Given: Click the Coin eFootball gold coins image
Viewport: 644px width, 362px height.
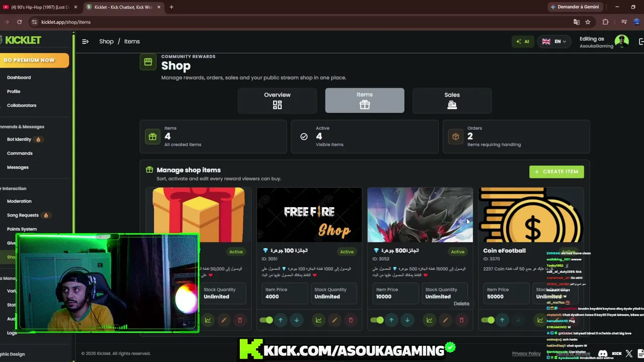Looking at the screenshot, I should tap(531, 215).
